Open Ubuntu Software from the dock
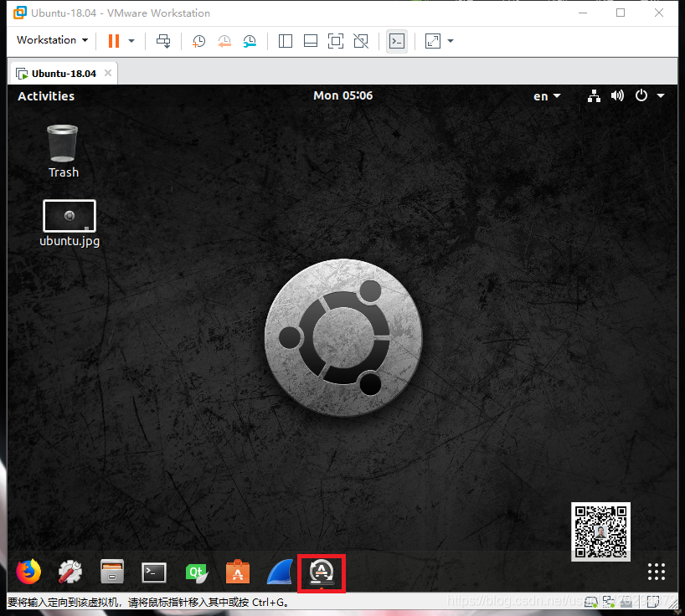 238,572
